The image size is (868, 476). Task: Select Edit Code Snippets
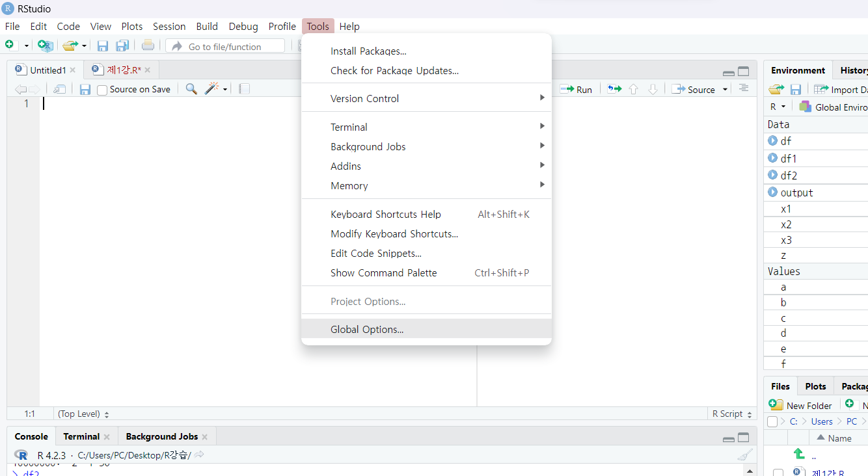(x=426, y=254)
